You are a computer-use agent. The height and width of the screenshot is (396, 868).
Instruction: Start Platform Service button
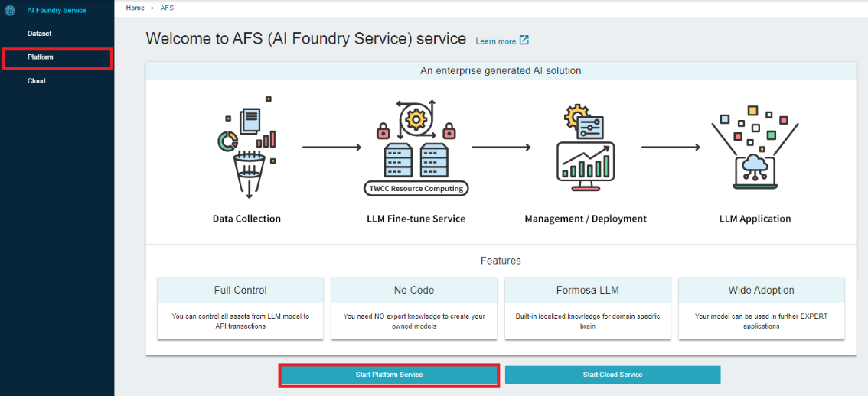[389, 375]
